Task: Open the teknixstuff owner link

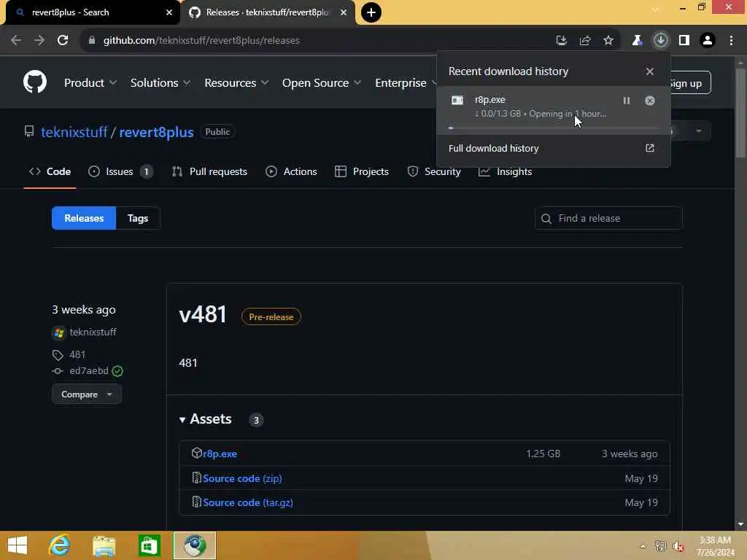Action: click(x=74, y=132)
